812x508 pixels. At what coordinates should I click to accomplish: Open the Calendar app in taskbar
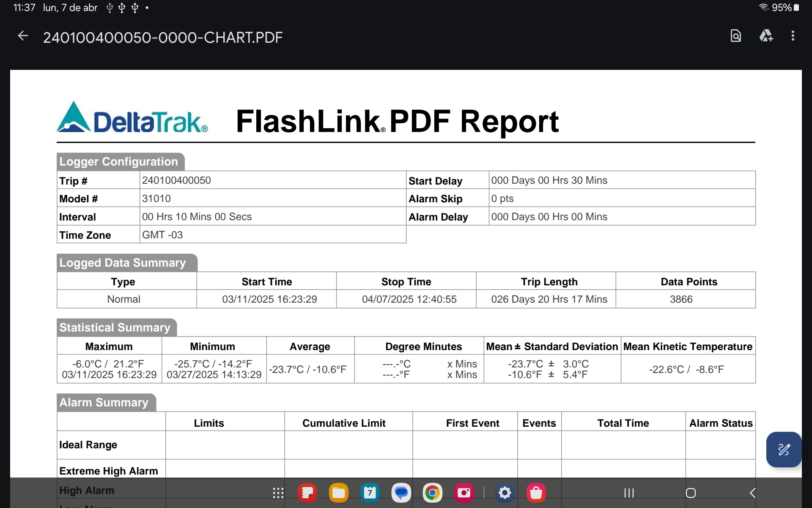point(370,493)
